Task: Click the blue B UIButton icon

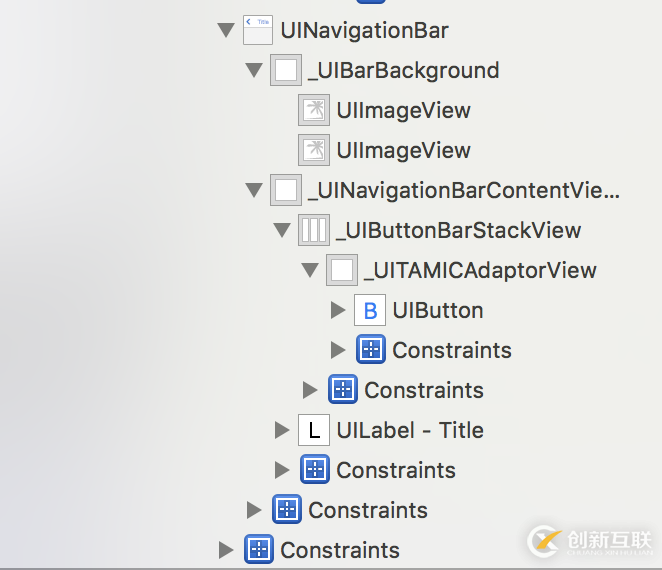Action: [370, 310]
